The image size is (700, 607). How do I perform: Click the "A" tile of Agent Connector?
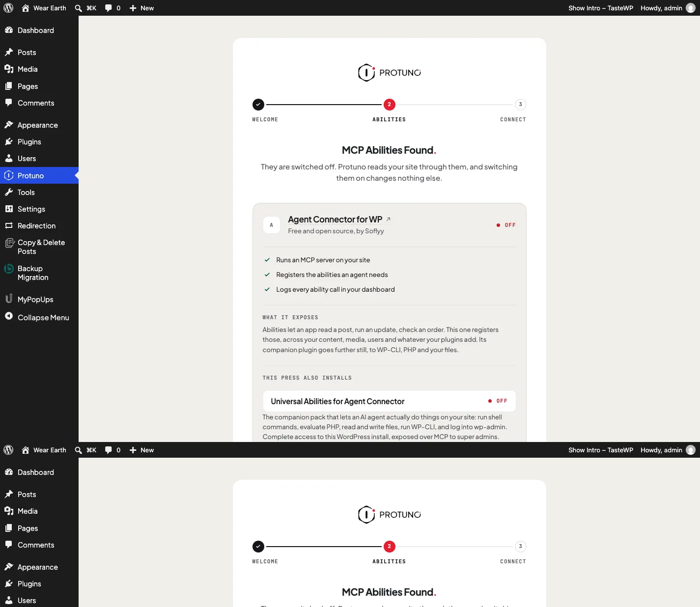pos(272,225)
